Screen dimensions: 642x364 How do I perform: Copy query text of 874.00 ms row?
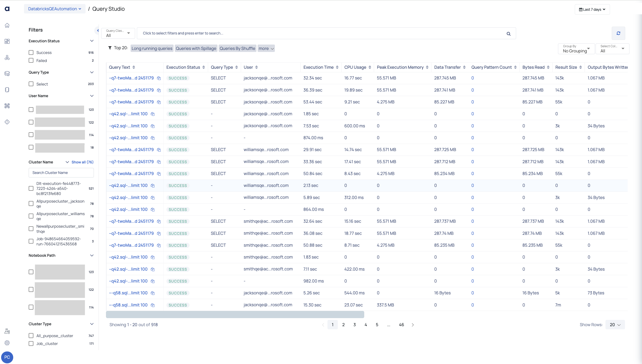click(x=153, y=138)
